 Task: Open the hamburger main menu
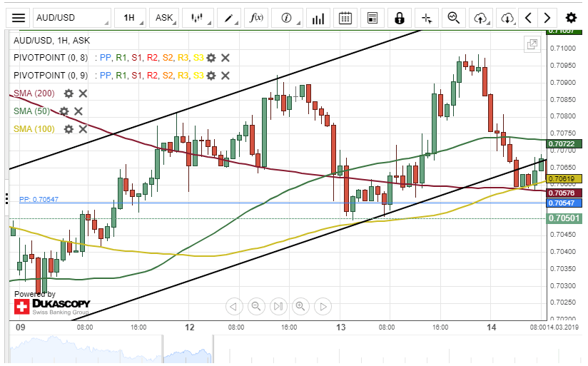(x=19, y=18)
